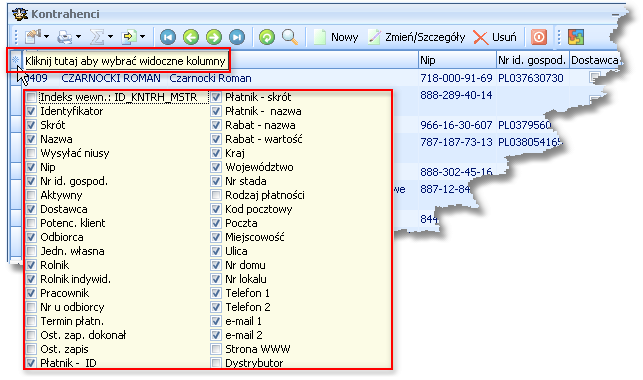Click the Nip value 888-302-45-16

click(456, 172)
